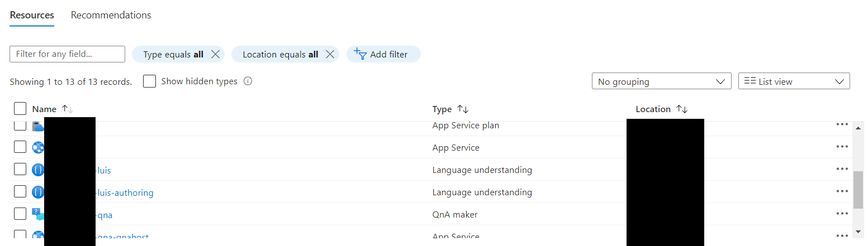868x246 pixels.
Task: Open the List view dropdown
Action: click(x=794, y=81)
